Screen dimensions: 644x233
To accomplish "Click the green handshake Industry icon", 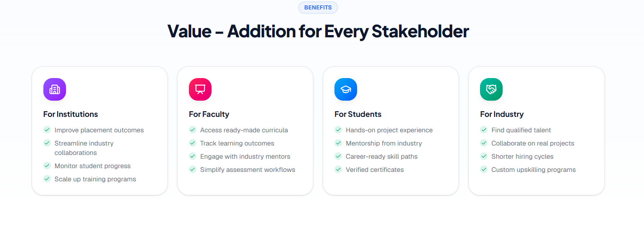I will tap(491, 89).
